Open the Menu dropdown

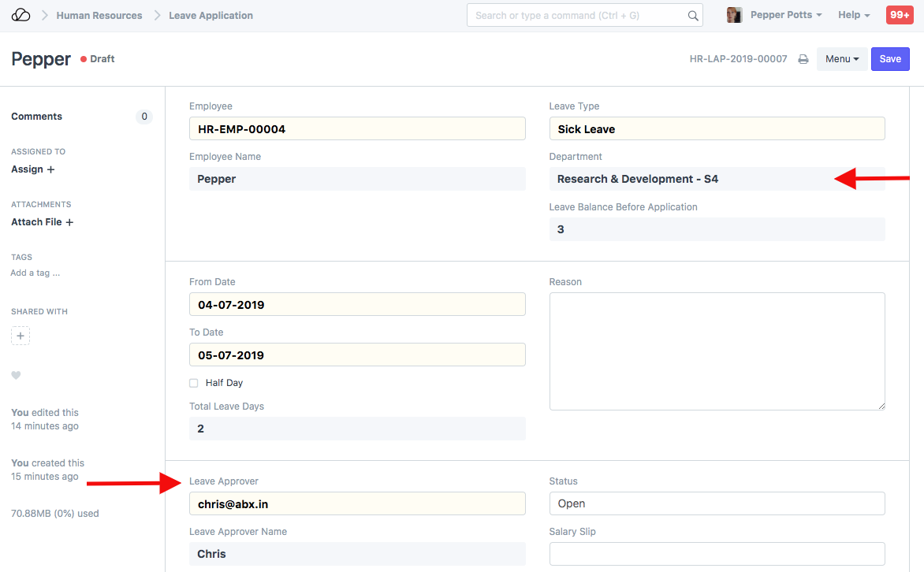(x=842, y=59)
